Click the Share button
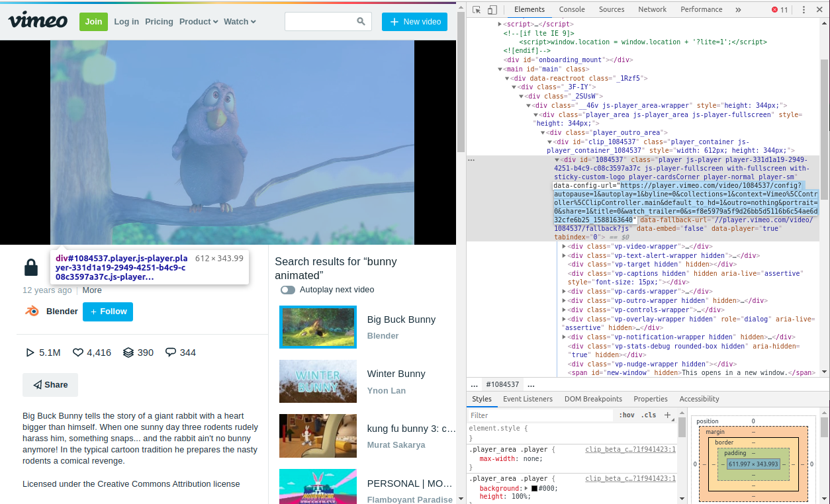 pyautogui.click(x=50, y=385)
